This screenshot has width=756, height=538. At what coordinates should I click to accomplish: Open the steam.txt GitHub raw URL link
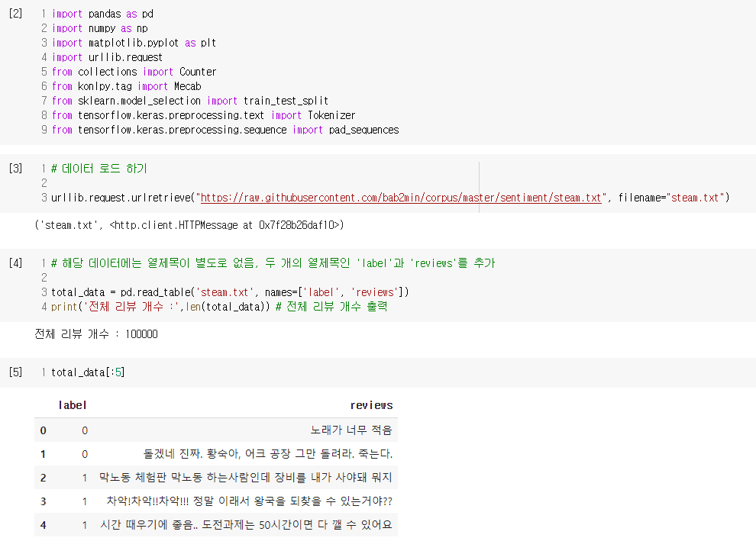click(401, 198)
